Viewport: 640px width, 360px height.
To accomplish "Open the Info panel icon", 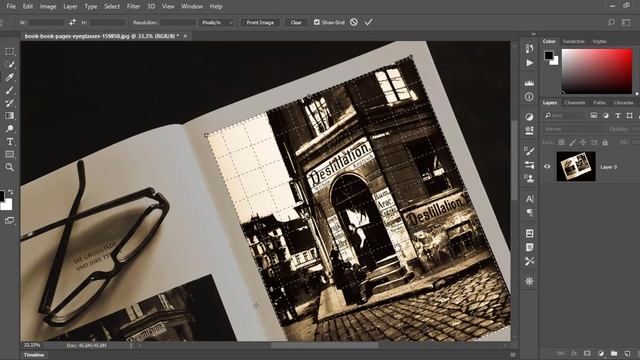I will tap(529, 97).
